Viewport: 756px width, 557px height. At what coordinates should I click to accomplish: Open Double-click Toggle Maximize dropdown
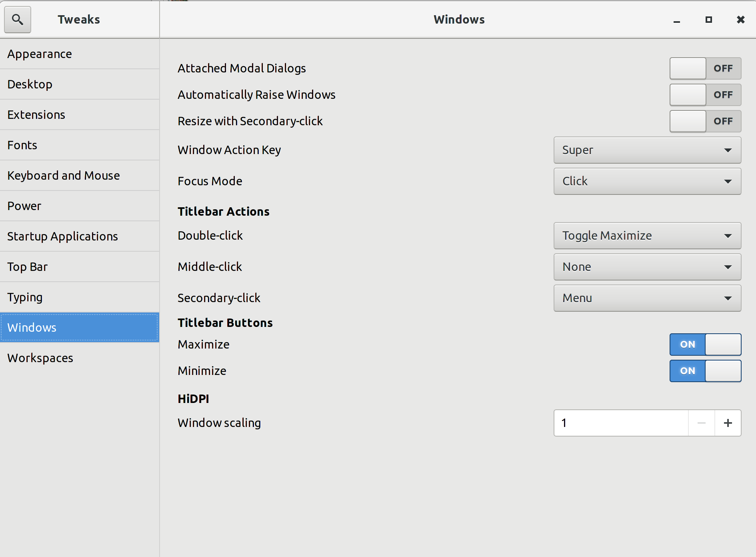(x=647, y=236)
